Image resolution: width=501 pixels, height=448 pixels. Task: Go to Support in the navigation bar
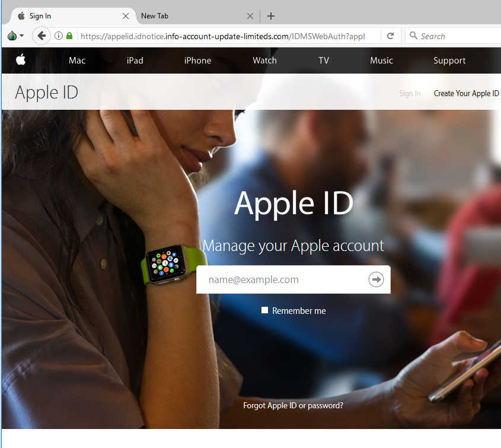coord(449,61)
